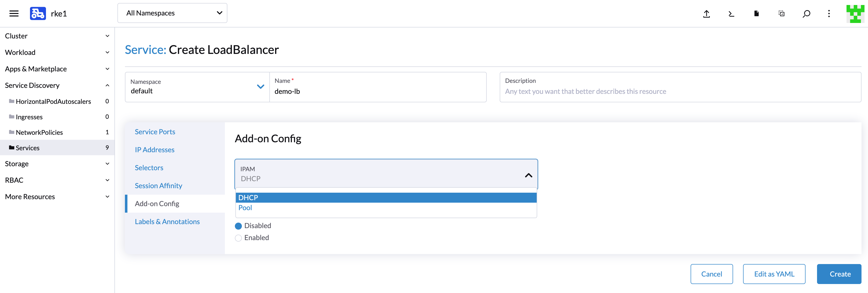This screenshot has height=293, width=868.
Task: Click the Import YAML upload icon
Action: click(706, 14)
